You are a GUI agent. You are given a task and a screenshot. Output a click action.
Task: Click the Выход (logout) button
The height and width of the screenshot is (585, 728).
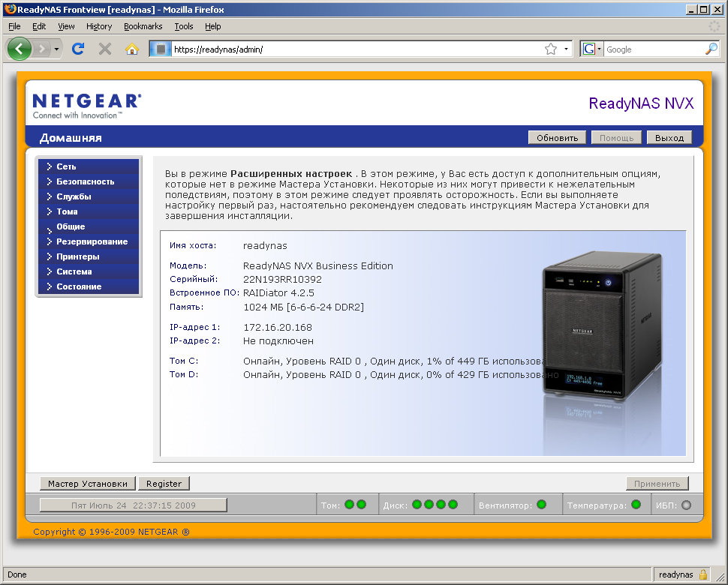point(669,138)
